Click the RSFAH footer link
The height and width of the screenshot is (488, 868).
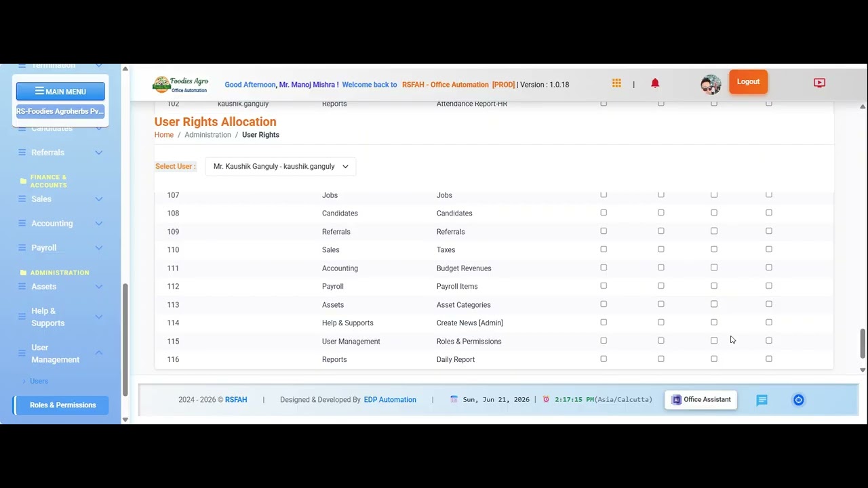[236, 400]
